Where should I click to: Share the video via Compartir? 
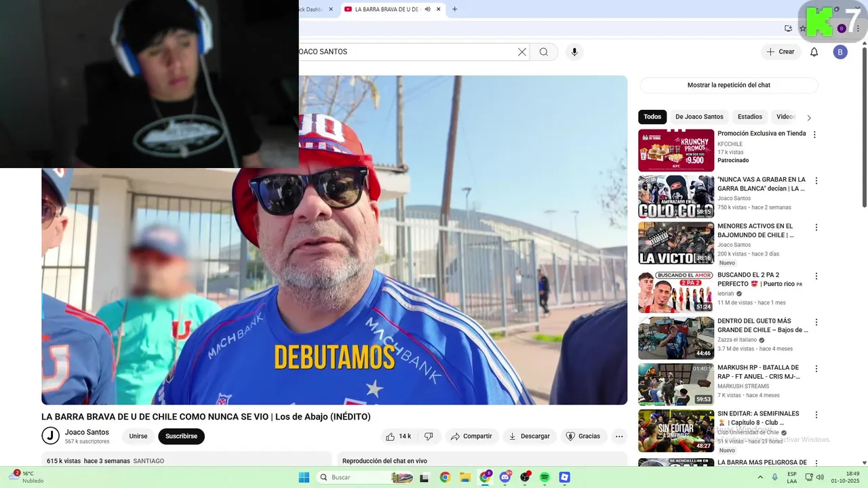(471, 436)
